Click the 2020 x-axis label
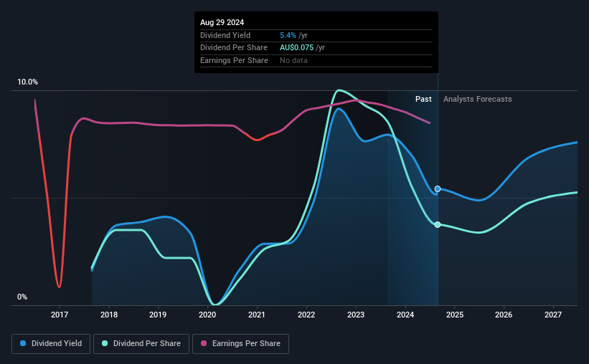This screenshot has height=364, width=589. tap(207, 315)
